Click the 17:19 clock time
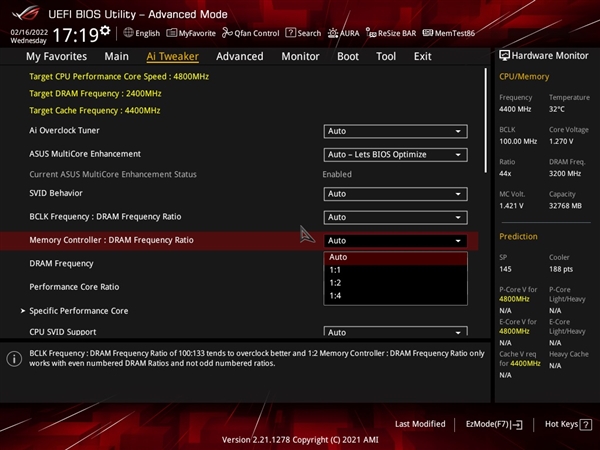 click(x=75, y=36)
